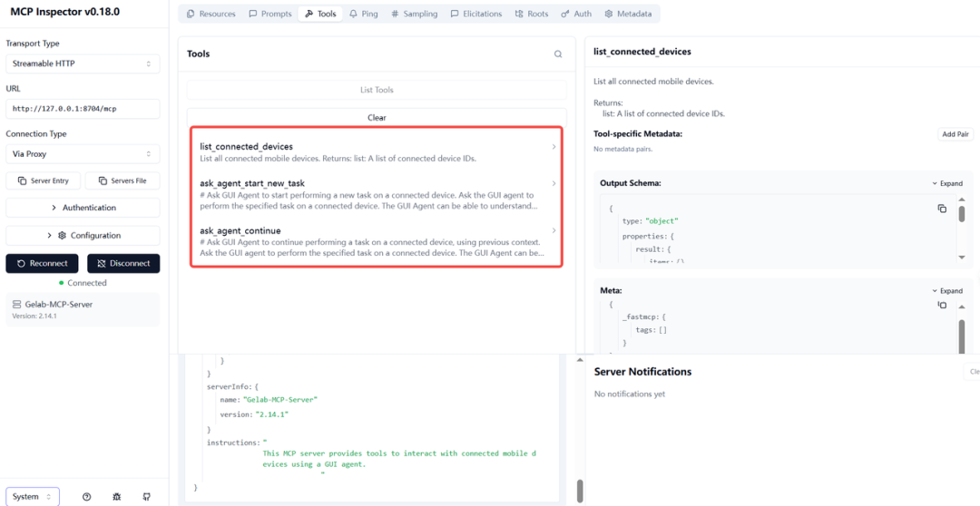Click the Gelab-MCP-Server entry
Screen dimensions: 980x506
tap(83, 310)
